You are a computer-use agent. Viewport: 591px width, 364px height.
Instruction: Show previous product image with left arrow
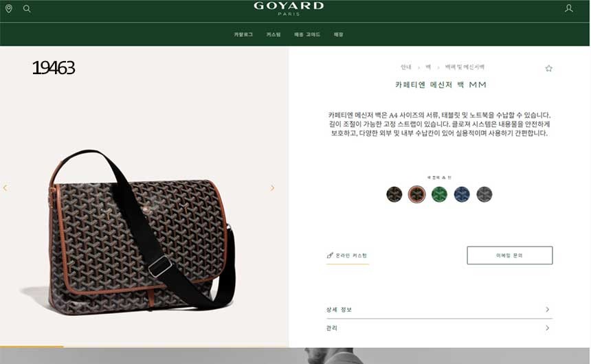pyautogui.click(x=5, y=187)
